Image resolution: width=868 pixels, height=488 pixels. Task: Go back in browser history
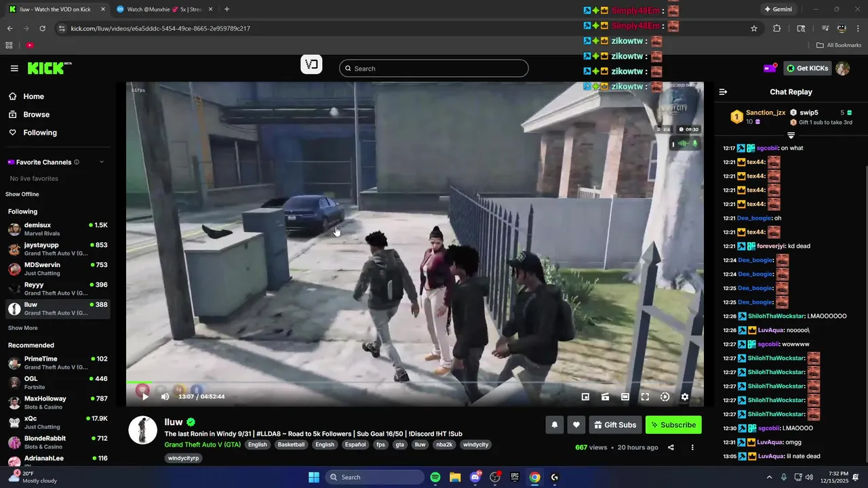click(x=9, y=28)
